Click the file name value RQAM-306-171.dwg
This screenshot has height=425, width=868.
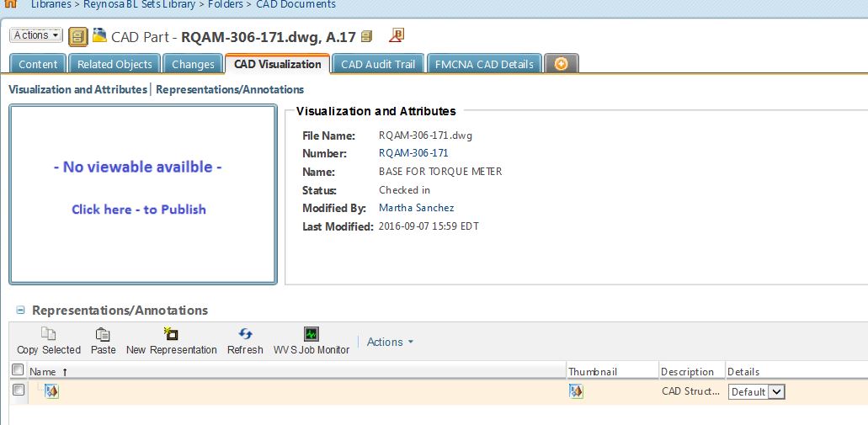[x=425, y=135]
